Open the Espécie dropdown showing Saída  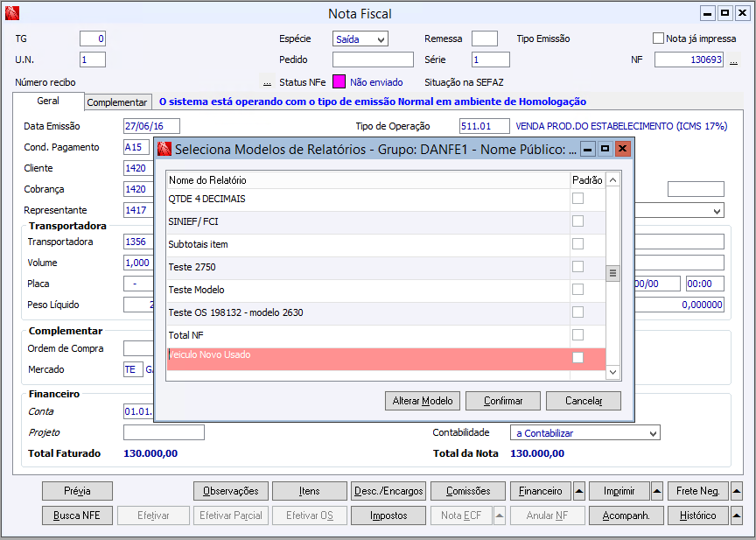click(360, 39)
